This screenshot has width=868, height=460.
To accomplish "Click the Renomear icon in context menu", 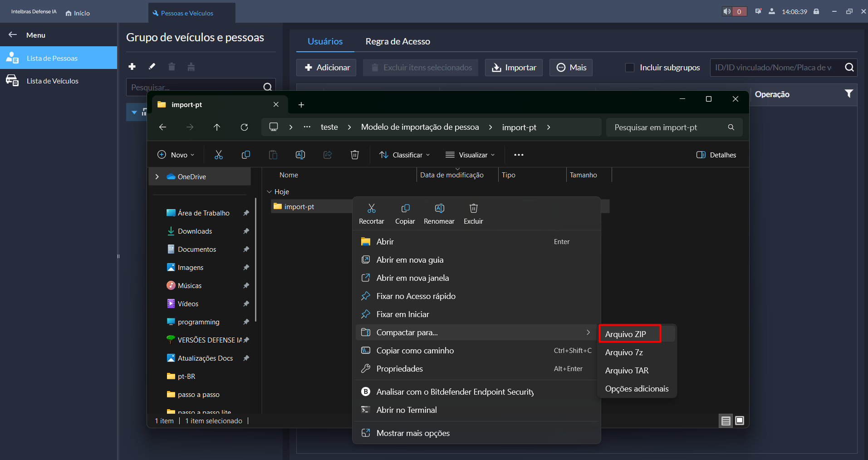I will 439,209.
